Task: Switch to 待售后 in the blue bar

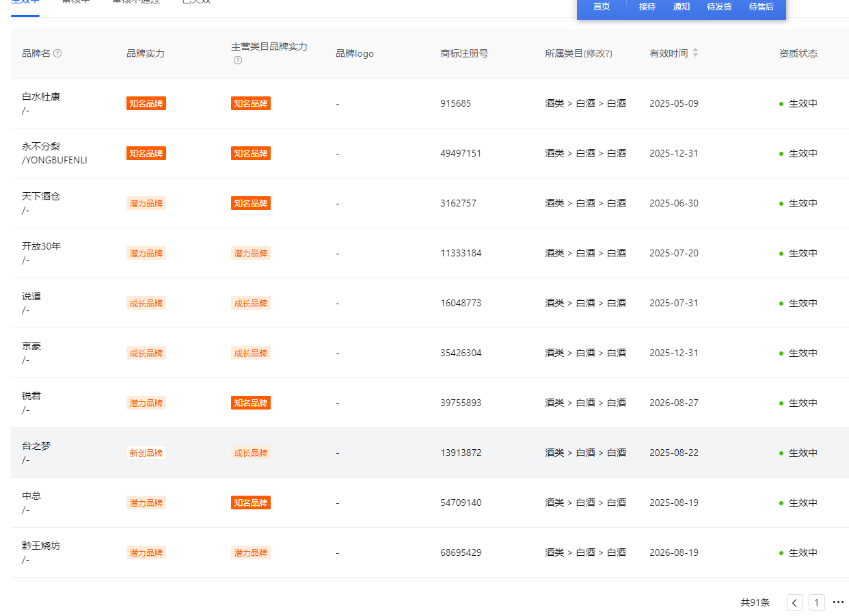Action: 762,7
